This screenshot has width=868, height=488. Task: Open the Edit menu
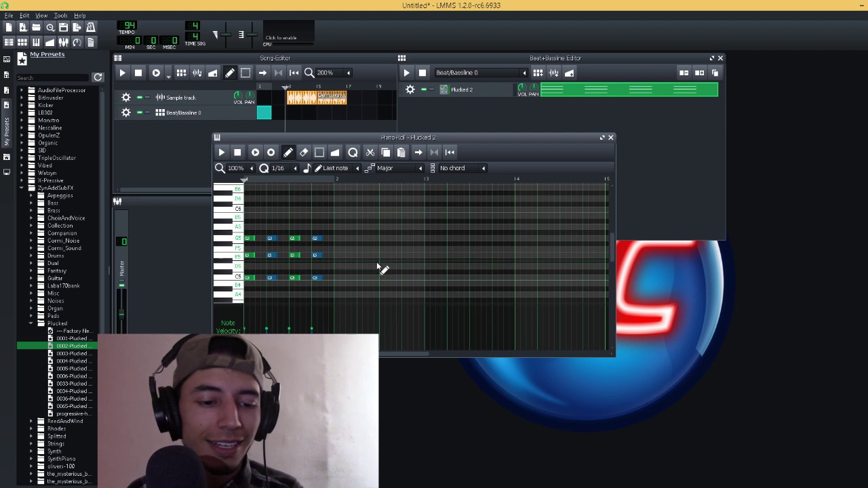click(24, 15)
